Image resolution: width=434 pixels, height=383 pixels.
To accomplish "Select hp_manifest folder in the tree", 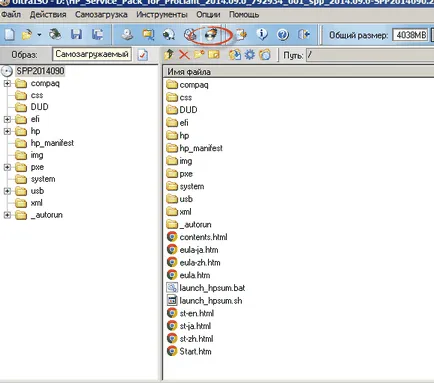I will pos(52,143).
